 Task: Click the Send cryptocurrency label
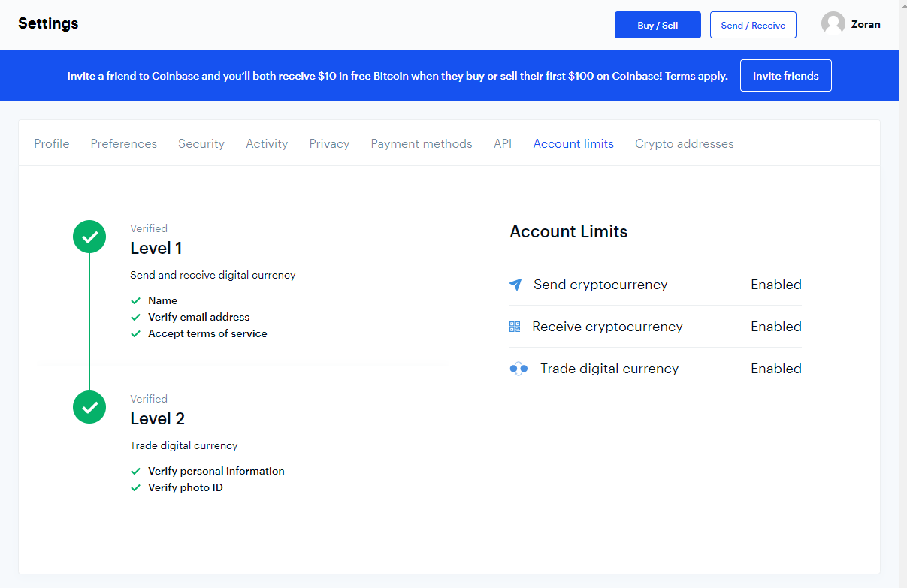(600, 285)
